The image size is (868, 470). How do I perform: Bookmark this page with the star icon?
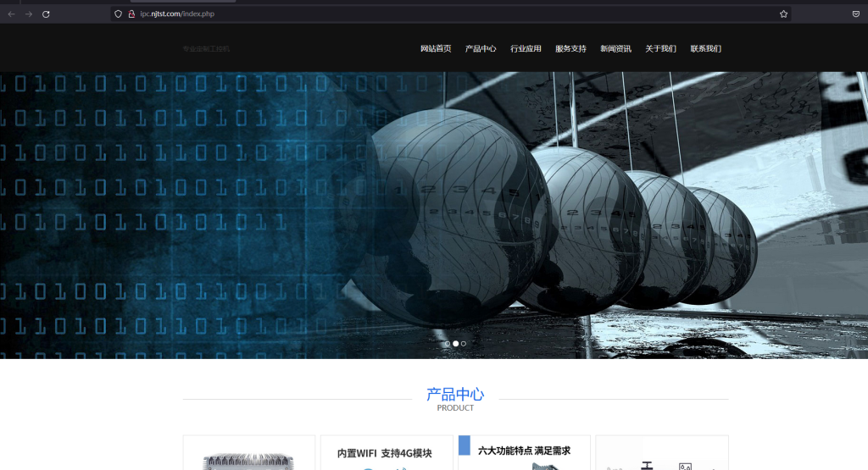pyautogui.click(x=783, y=14)
